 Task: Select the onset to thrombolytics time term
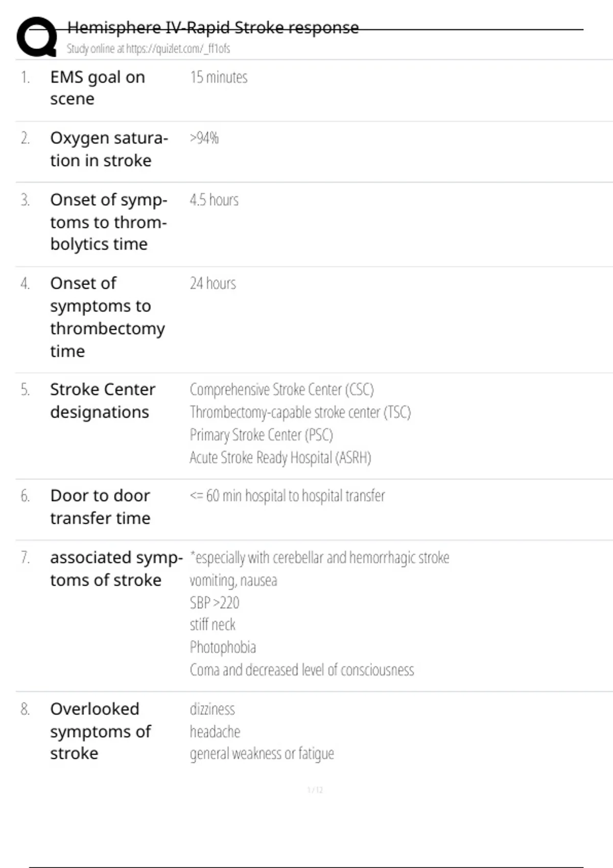(108, 222)
